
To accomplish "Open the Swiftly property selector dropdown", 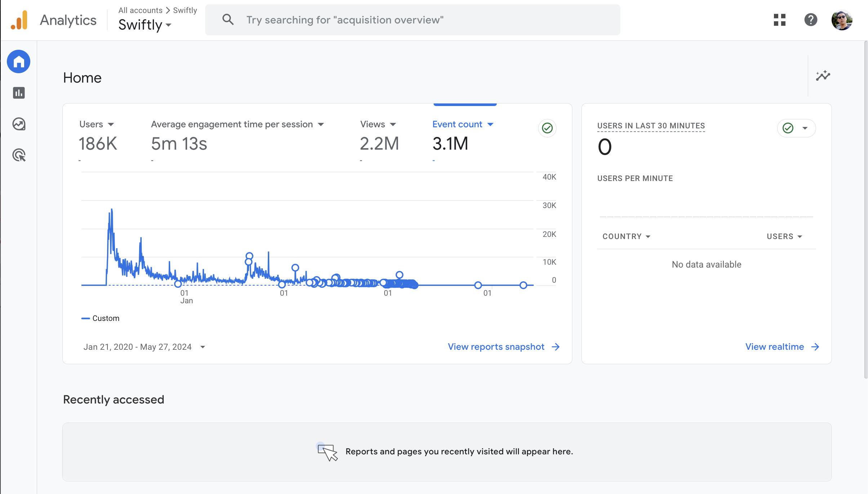I will 145,25.
